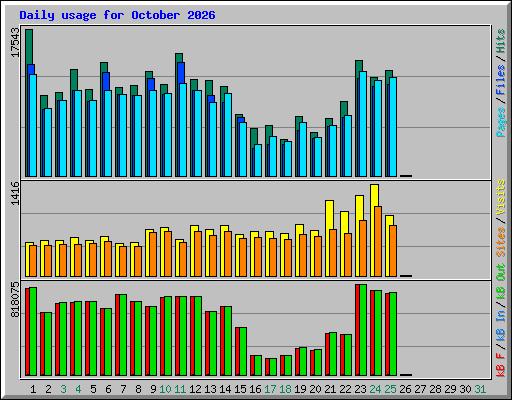Click day 9 on the x-axis

[153, 389]
